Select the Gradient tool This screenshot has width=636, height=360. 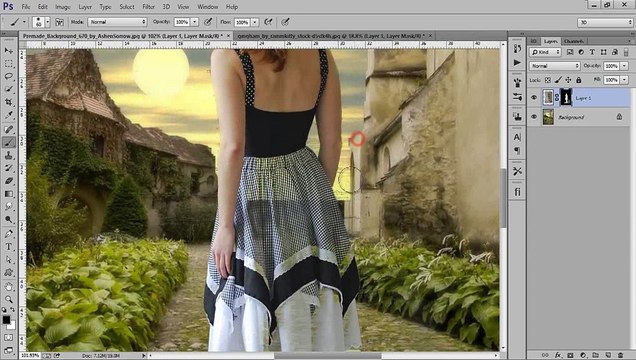coord(9,194)
